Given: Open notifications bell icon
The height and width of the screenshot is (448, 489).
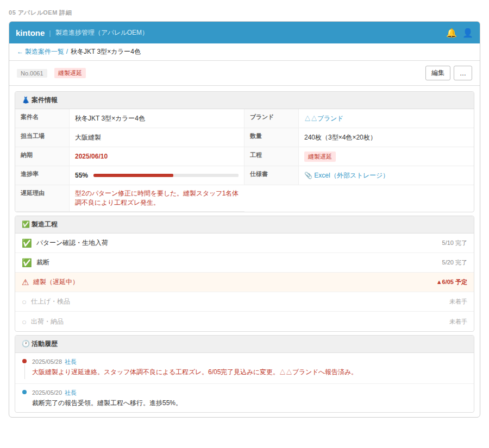Looking at the screenshot, I should click(x=452, y=33).
